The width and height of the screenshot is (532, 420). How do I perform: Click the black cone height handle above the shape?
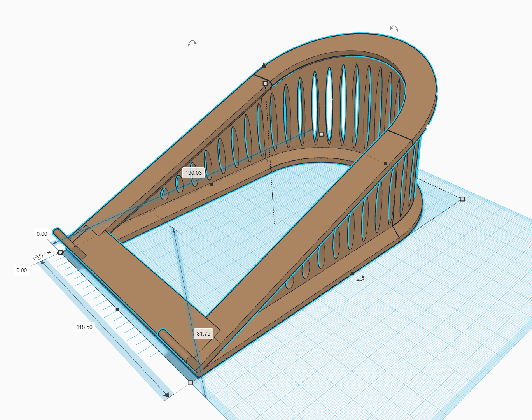tap(264, 65)
